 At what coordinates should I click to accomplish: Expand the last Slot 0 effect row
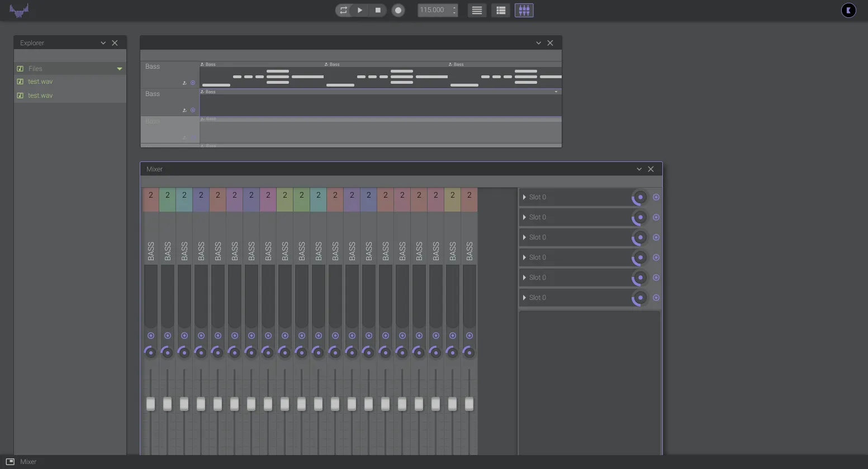click(x=524, y=298)
